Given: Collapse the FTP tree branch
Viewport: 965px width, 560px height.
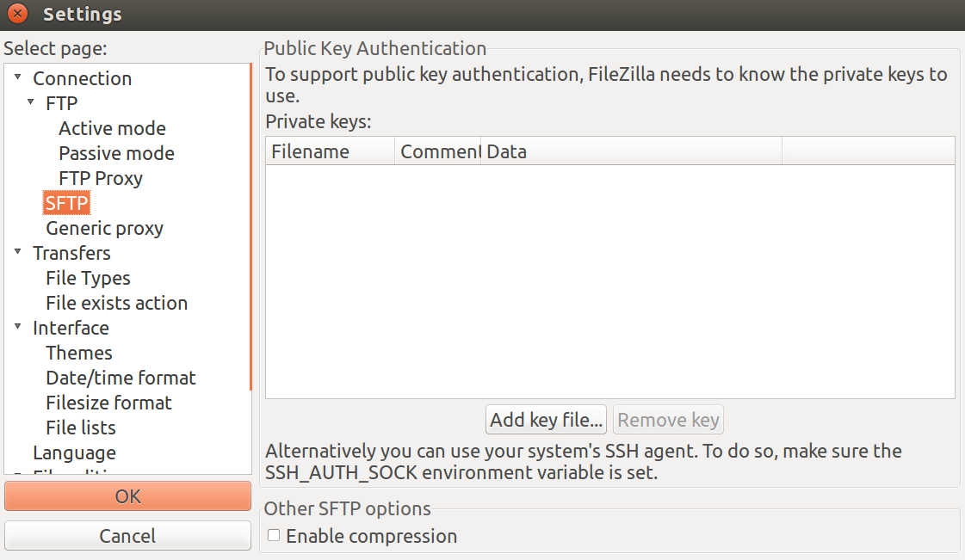Looking at the screenshot, I should click(32, 103).
